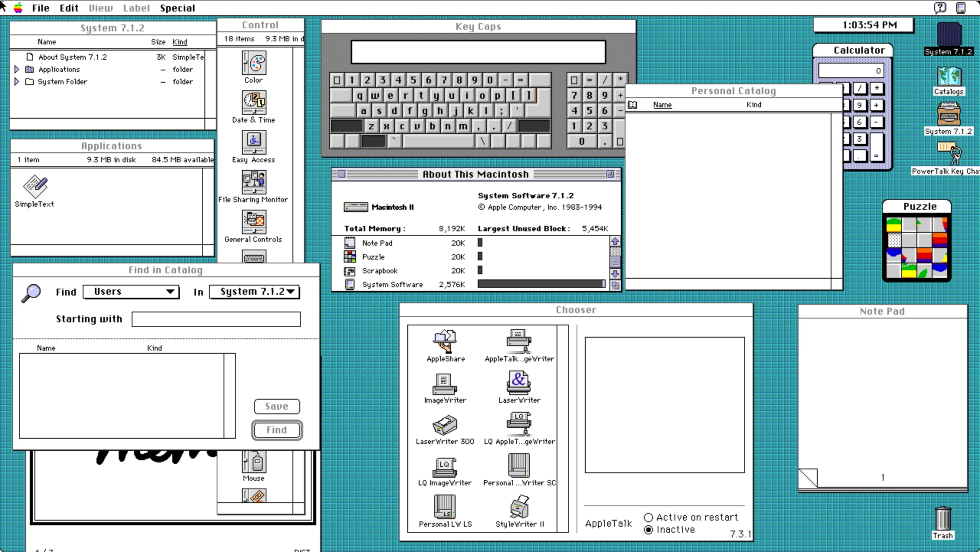
Task: Click the Starting with text field
Action: click(216, 319)
